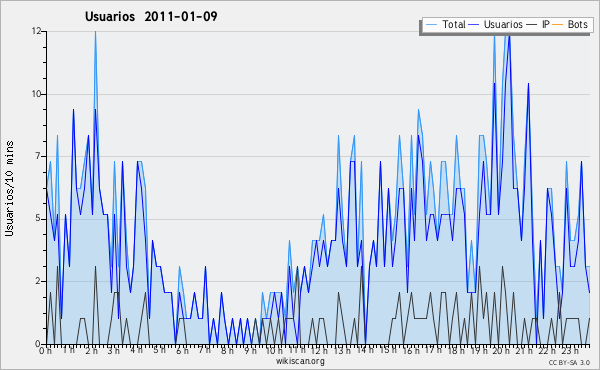Image resolution: width=600 pixels, height=370 pixels.
Task: Click the y-axis value '7'
Action: coord(38,156)
